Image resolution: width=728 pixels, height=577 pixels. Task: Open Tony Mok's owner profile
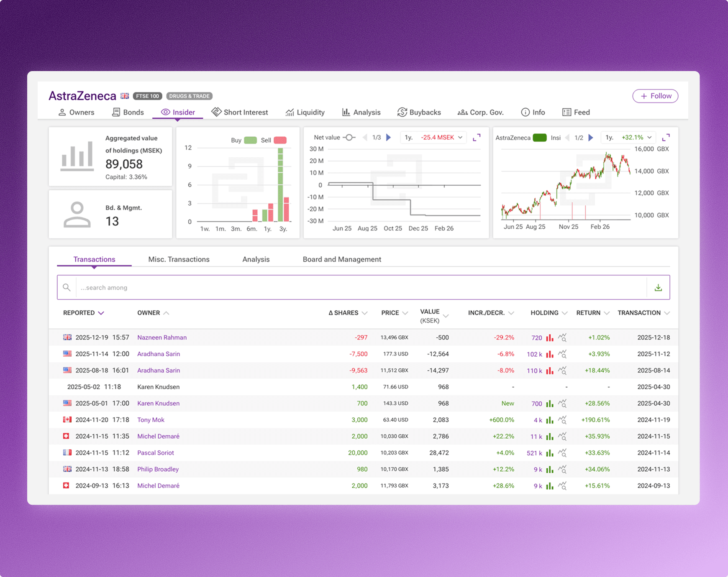pyautogui.click(x=151, y=420)
